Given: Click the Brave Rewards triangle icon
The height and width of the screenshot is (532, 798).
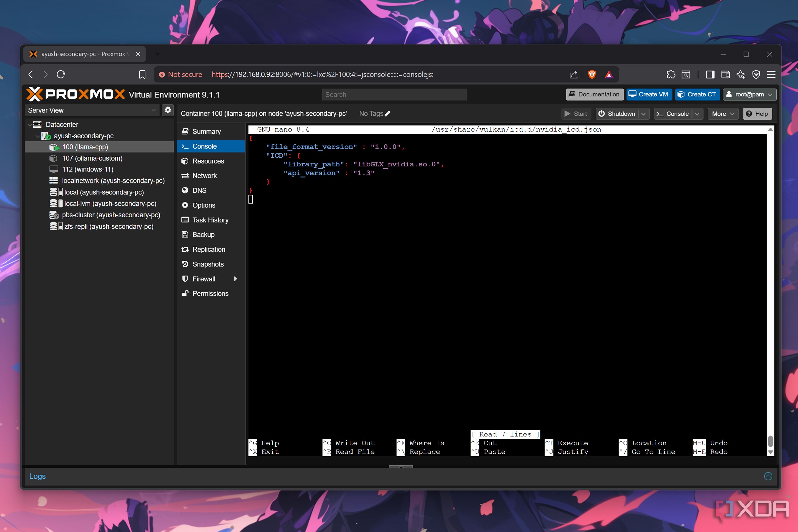Looking at the screenshot, I should tap(609, 74).
